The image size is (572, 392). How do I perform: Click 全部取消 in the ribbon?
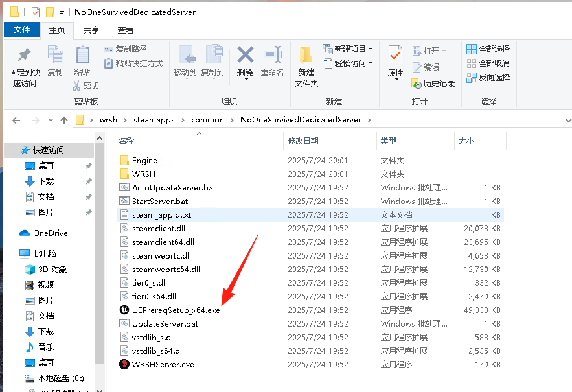[x=488, y=63]
